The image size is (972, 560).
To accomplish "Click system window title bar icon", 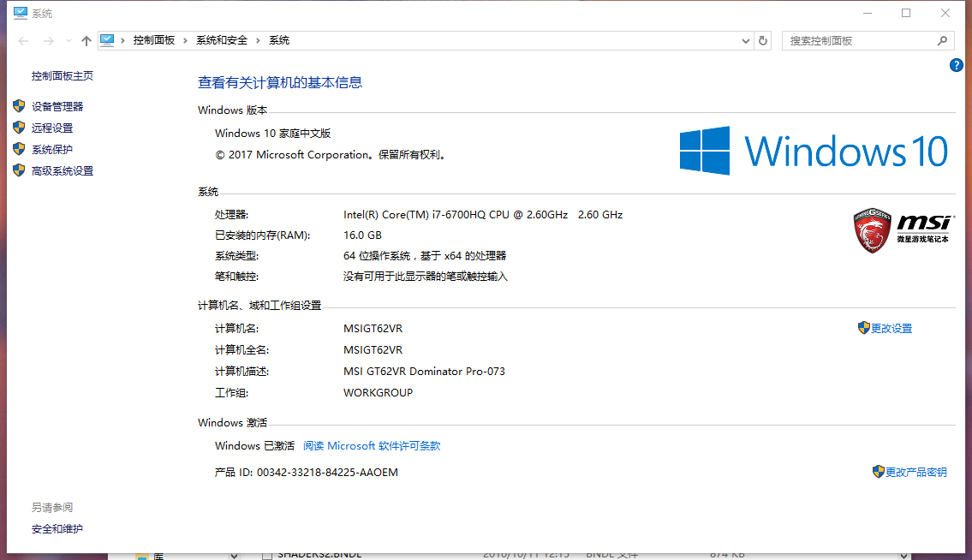I will coord(21,13).
